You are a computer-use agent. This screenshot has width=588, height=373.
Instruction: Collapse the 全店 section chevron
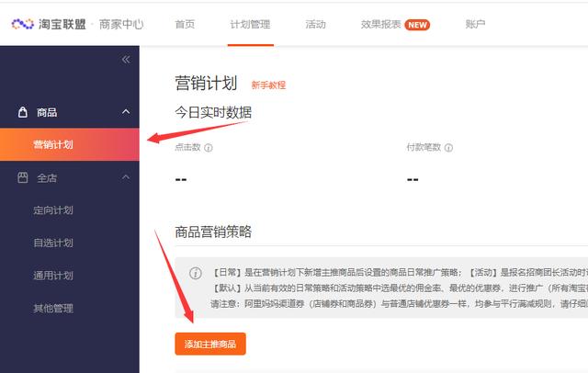coord(126,177)
